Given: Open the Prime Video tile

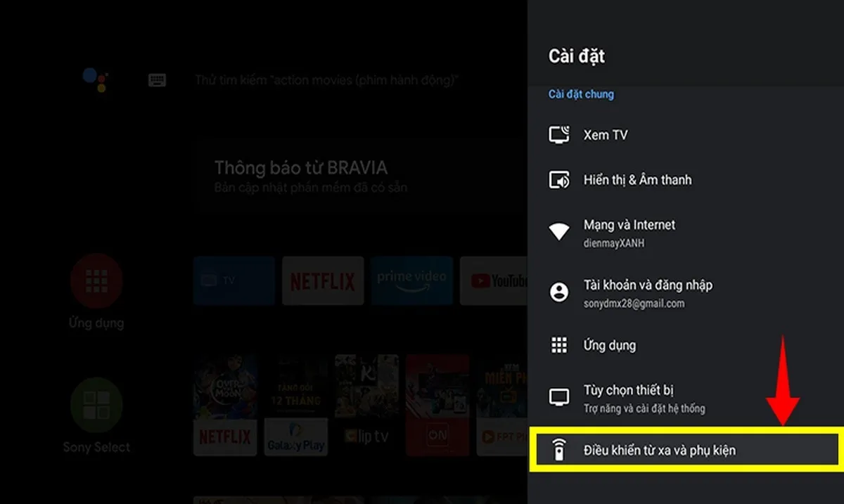Looking at the screenshot, I should coord(411,280).
